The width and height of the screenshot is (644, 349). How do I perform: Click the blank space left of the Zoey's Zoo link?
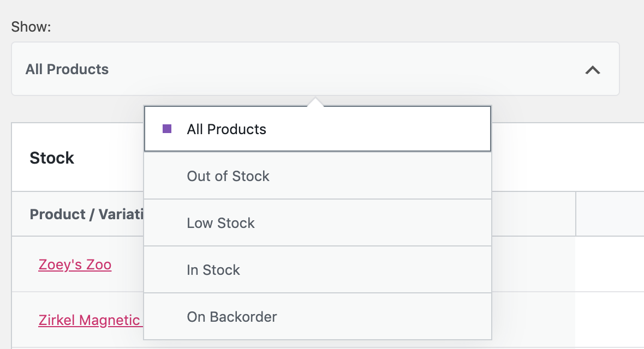[x=25, y=265]
